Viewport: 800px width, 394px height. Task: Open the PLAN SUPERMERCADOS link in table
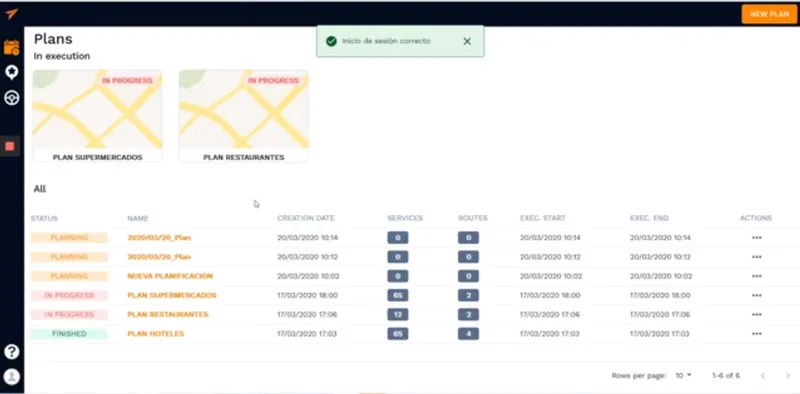click(x=172, y=296)
